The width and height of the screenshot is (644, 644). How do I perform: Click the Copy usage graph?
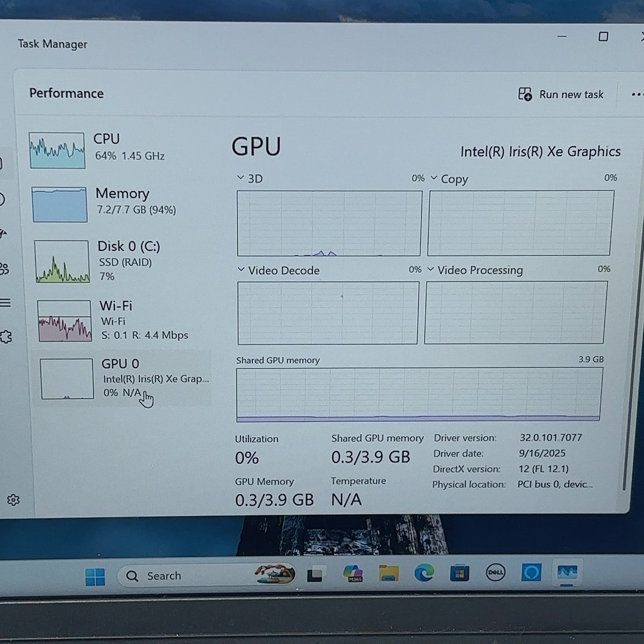pyautogui.click(x=521, y=223)
